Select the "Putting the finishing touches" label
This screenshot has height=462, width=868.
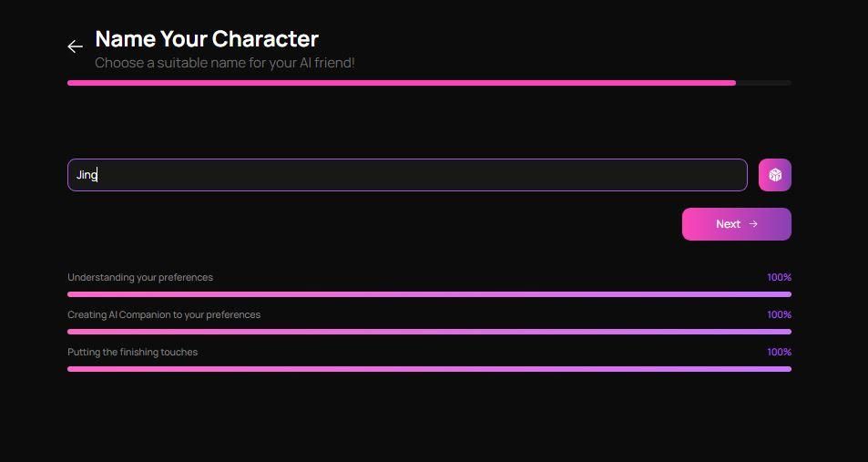tap(132, 352)
